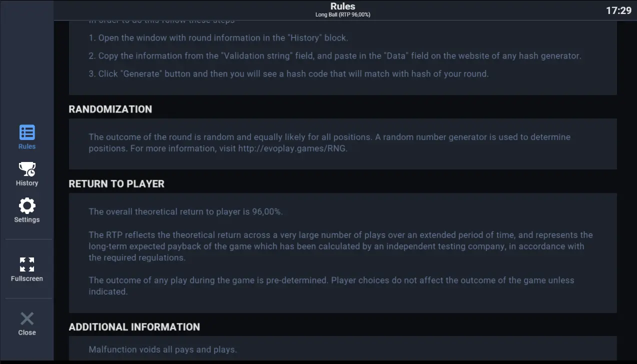The image size is (637, 364).
Task: Click the ADDITIONAL INFORMATION heading
Action: tap(134, 326)
